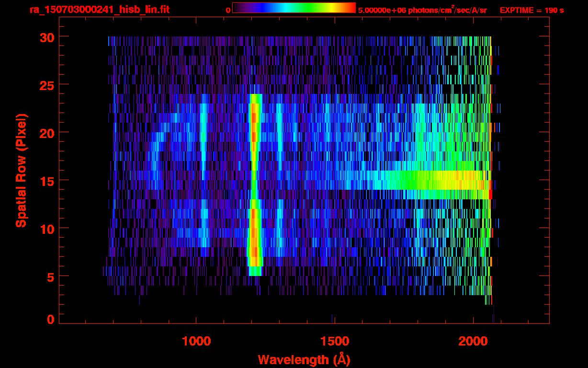Click the EXPTIME = 190 s label

click(531, 10)
